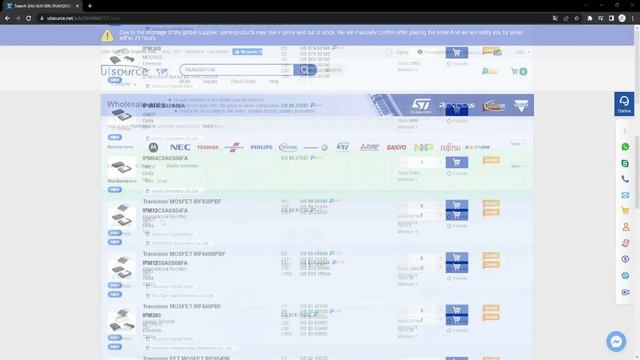640x360 pixels.
Task: Click the ST logo in the banner
Action: coord(420,105)
